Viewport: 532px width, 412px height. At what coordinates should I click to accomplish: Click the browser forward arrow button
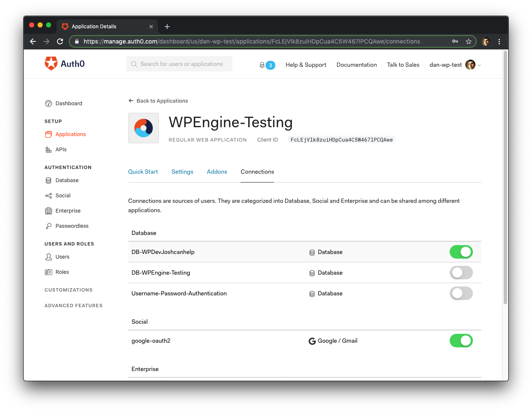point(46,41)
